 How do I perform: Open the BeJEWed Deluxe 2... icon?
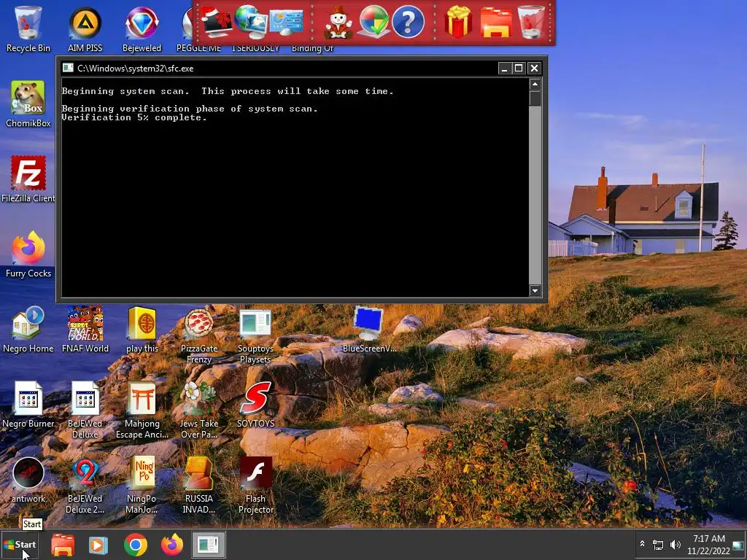85,485
